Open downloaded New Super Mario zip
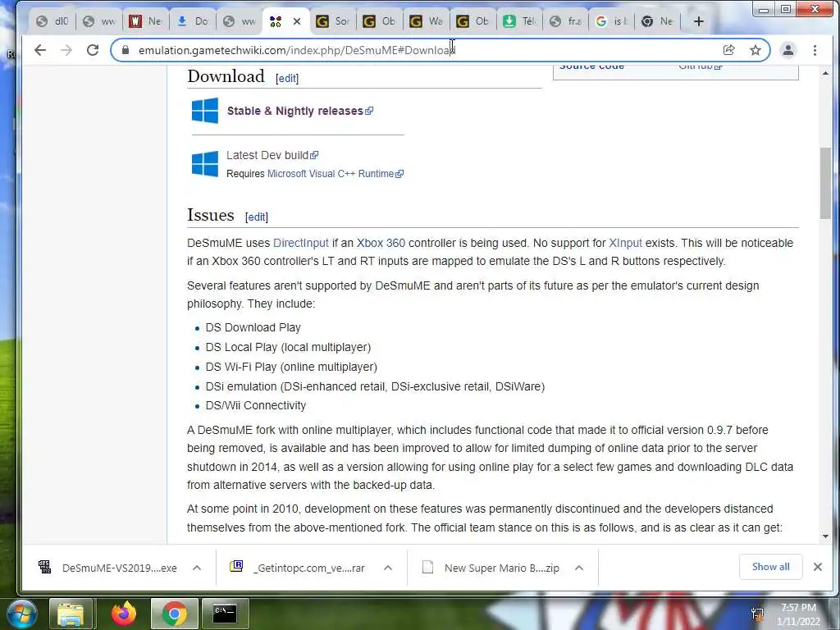This screenshot has height=630, width=840. [x=491, y=568]
